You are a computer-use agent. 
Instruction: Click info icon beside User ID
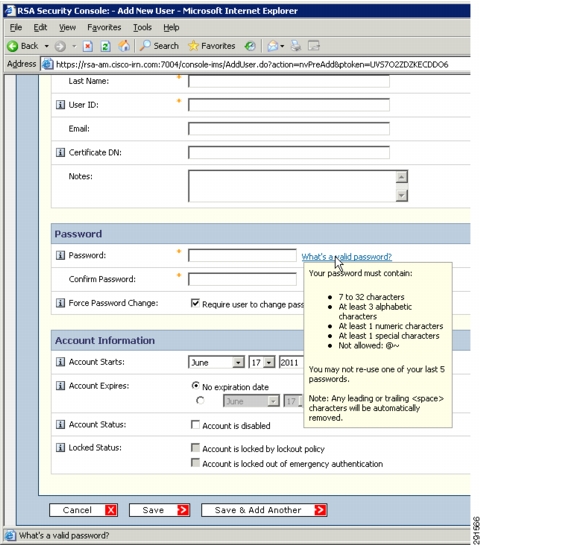(60, 105)
